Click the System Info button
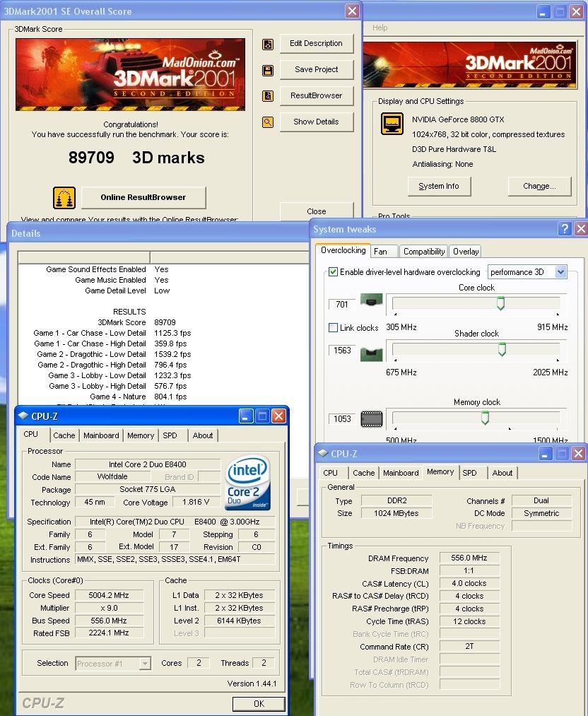Viewport: 588px width, 716px height. (x=439, y=186)
